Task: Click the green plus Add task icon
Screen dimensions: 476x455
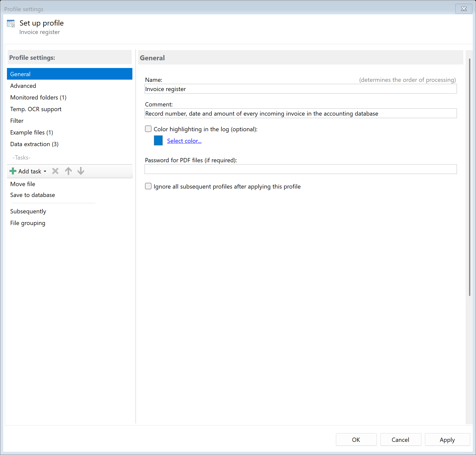Action: pyautogui.click(x=13, y=171)
